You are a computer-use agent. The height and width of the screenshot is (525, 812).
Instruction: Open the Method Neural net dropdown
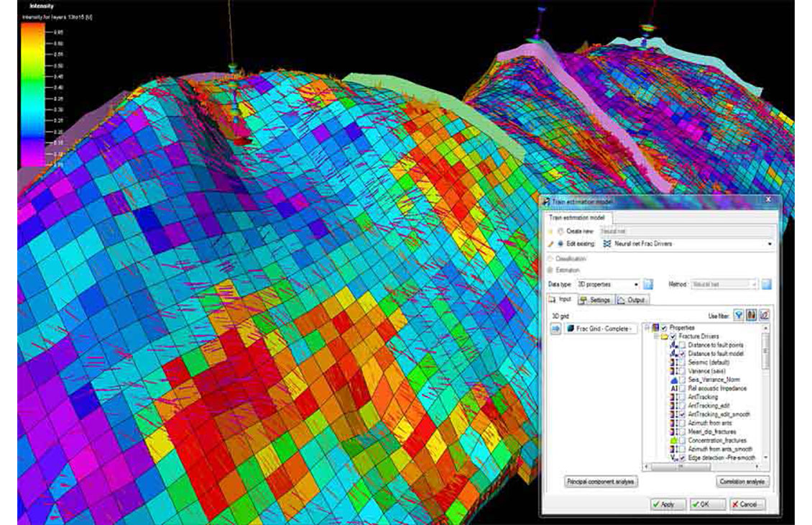[754, 284]
